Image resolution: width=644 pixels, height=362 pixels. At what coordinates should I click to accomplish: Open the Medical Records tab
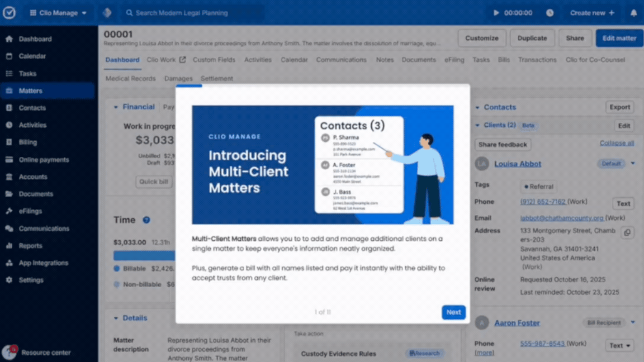(x=131, y=78)
